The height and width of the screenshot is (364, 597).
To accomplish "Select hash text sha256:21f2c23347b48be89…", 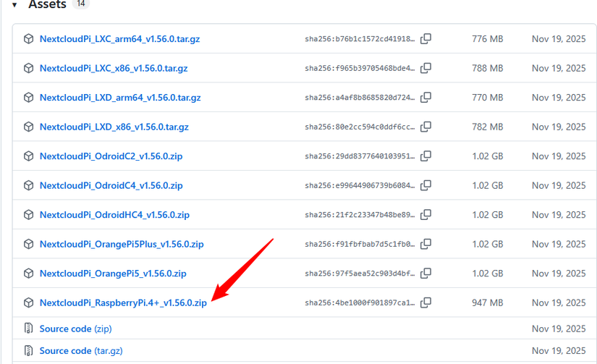I will pos(360,215).
